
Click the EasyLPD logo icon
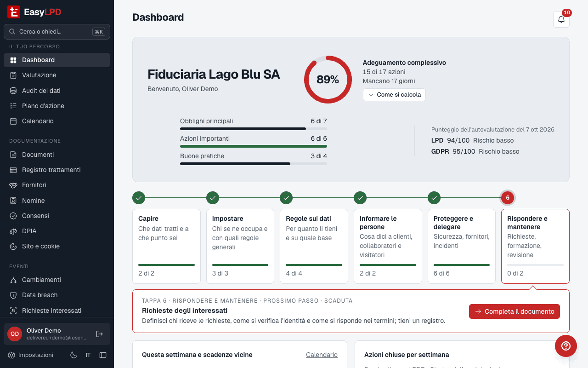[x=14, y=12]
